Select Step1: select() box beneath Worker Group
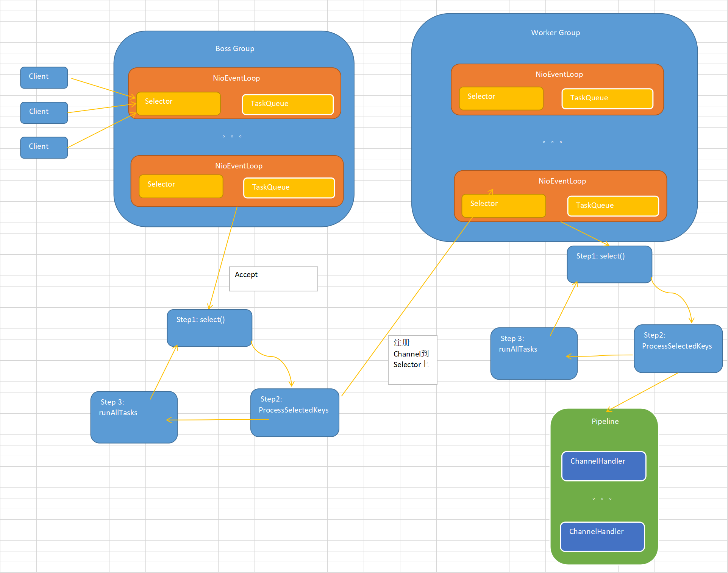Screen dimensions: 728x573 tap(609, 265)
